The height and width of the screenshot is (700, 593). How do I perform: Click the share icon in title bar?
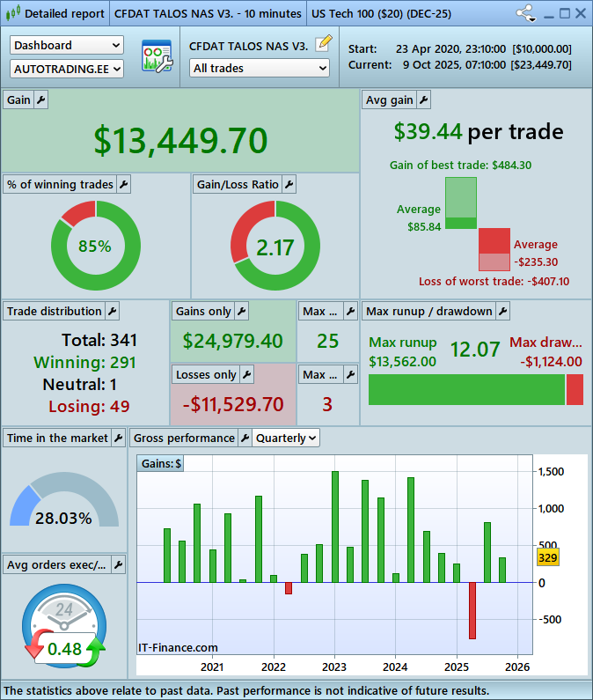[525, 13]
